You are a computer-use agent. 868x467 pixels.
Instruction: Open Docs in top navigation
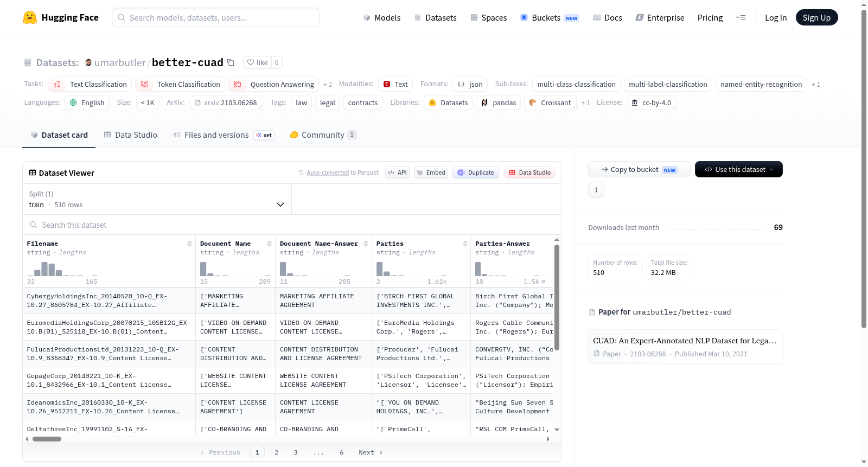[x=607, y=17]
